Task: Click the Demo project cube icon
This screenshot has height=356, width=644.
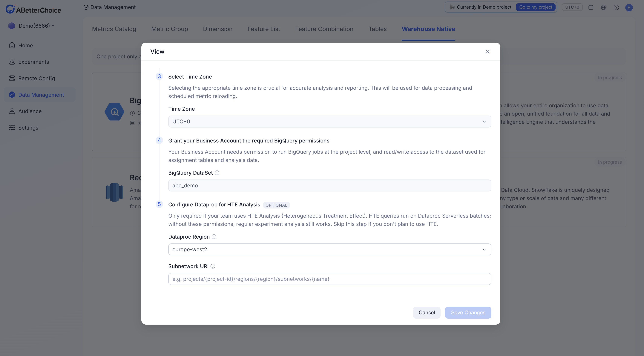Action: [12, 26]
